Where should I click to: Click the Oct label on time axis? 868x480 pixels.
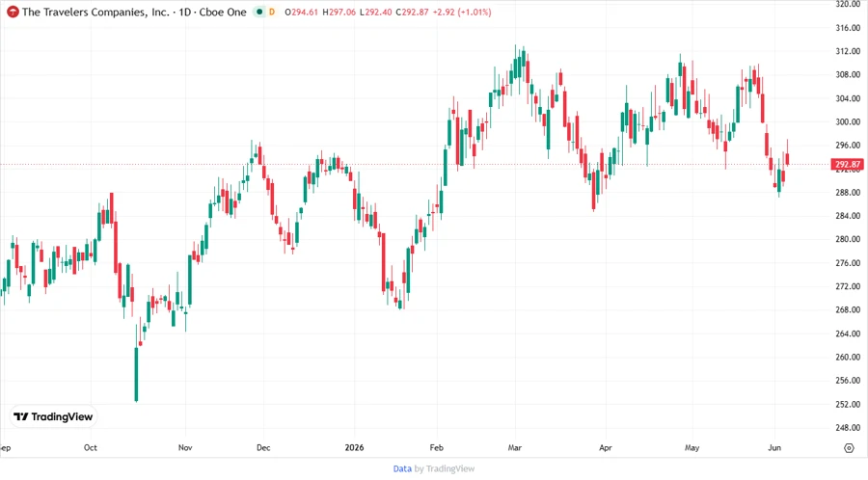(x=91, y=448)
